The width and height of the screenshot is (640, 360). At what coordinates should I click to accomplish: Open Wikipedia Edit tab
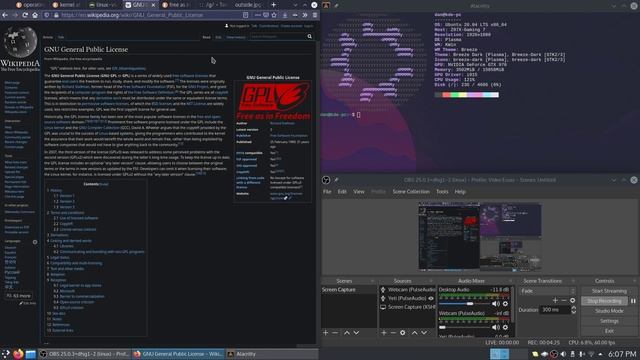tap(218, 37)
